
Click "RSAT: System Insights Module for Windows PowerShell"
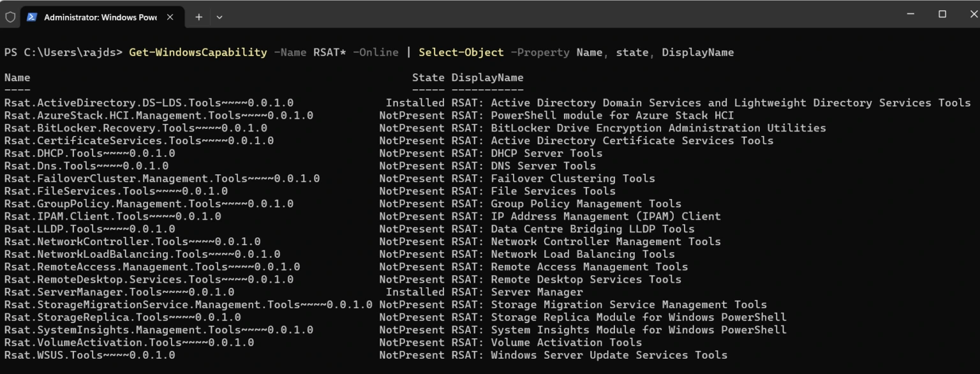click(619, 330)
